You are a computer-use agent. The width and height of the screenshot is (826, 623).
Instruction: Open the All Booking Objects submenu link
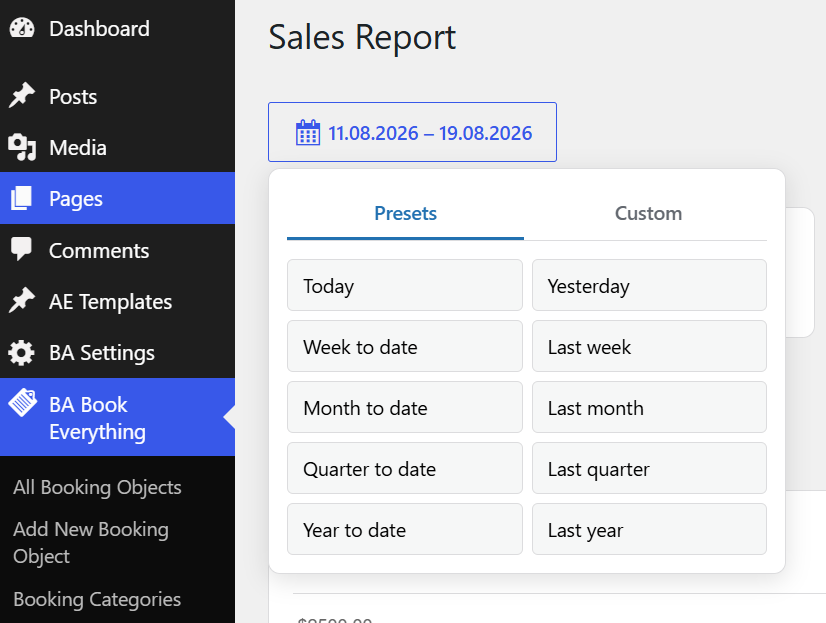point(97,487)
